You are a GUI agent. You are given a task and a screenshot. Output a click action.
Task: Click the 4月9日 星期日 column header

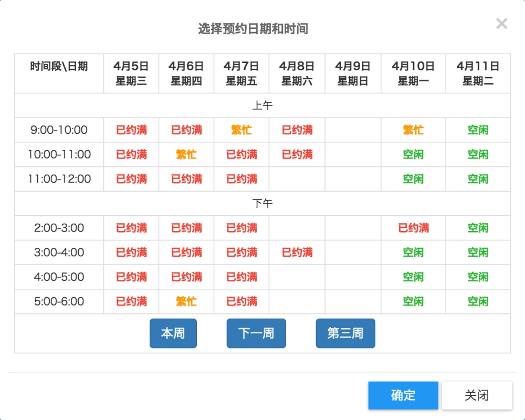coord(353,73)
